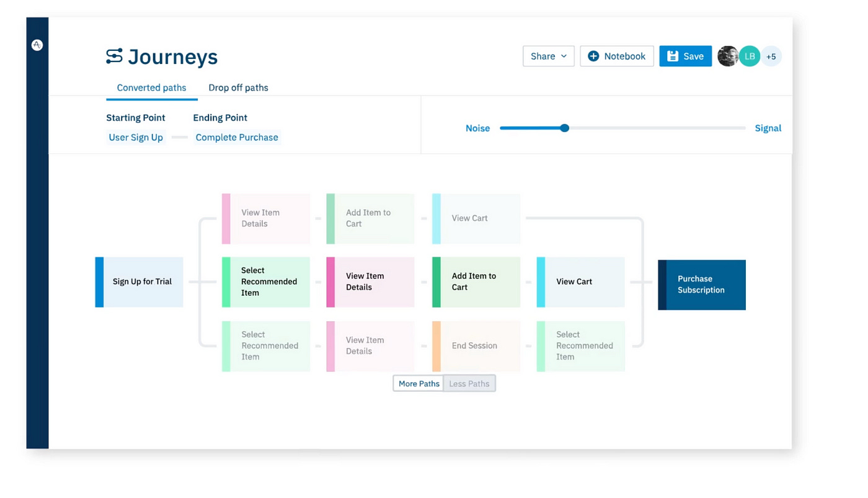Select the End Session node

click(476, 346)
